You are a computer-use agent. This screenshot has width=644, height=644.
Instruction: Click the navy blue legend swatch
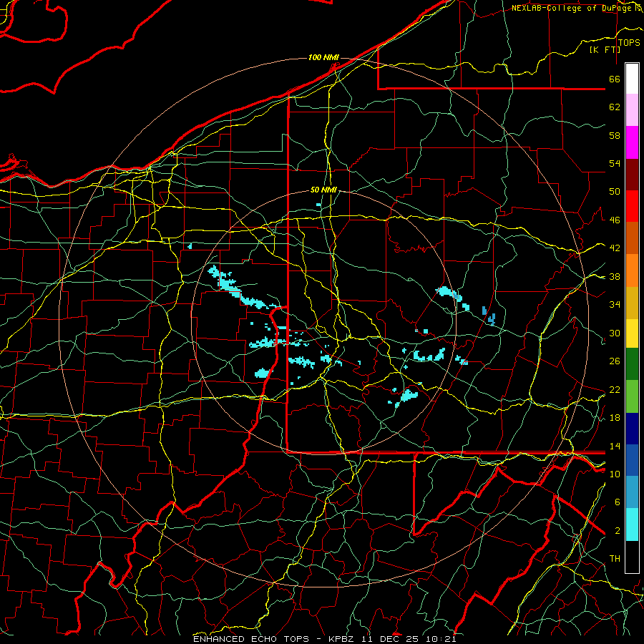[x=632, y=429]
